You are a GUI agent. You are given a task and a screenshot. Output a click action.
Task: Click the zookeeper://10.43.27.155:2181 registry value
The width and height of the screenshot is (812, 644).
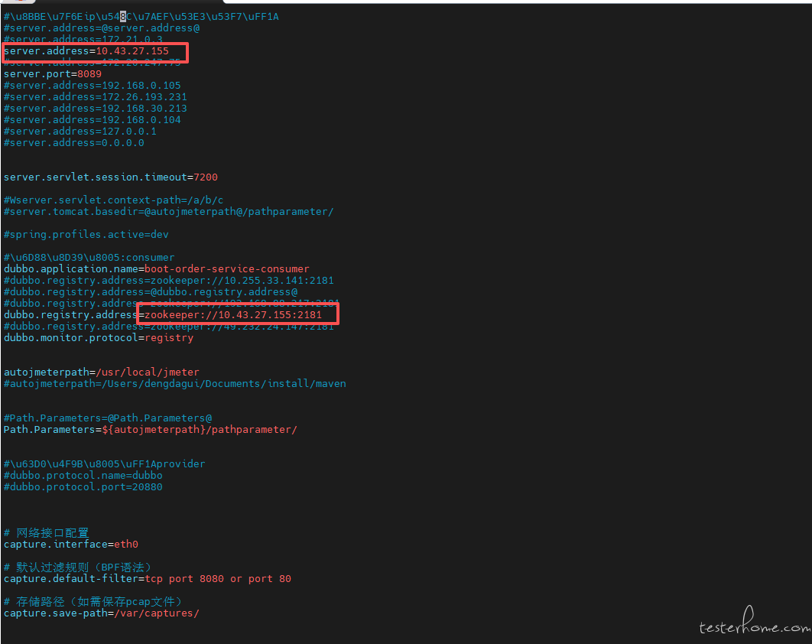[239, 315]
